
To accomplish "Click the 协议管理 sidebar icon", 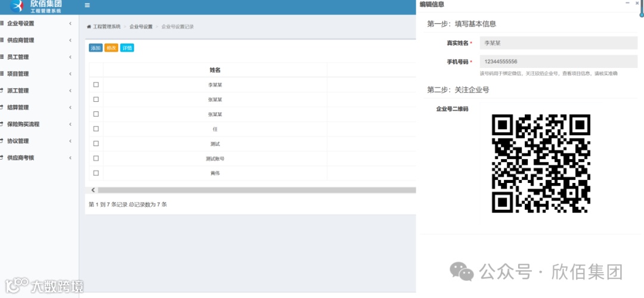I will [2, 141].
